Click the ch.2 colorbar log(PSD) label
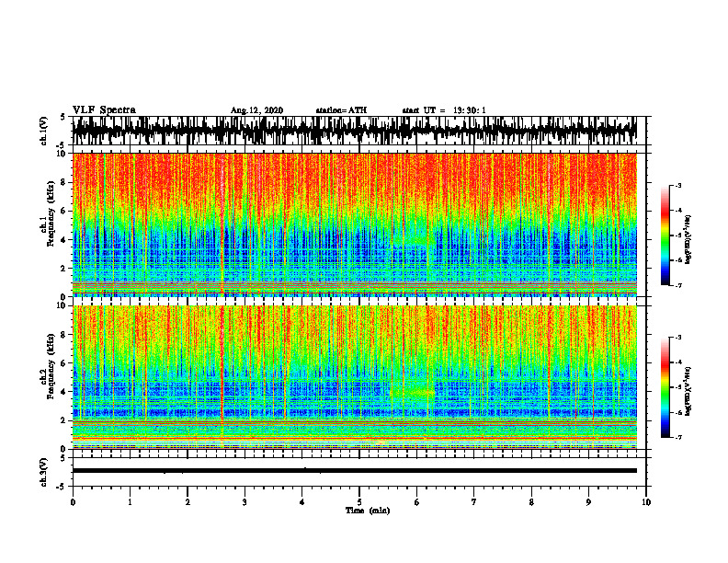This screenshot has width=728, height=563. [688, 391]
